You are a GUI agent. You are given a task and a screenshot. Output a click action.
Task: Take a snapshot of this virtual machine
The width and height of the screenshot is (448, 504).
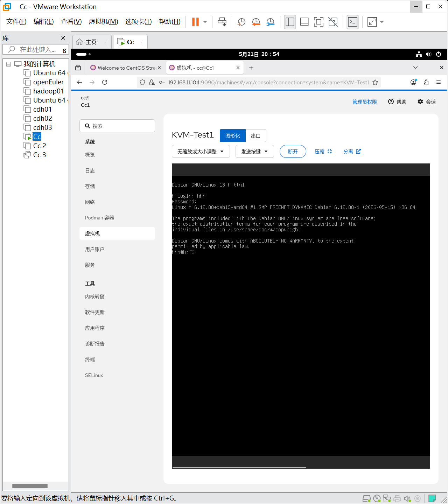click(241, 22)
